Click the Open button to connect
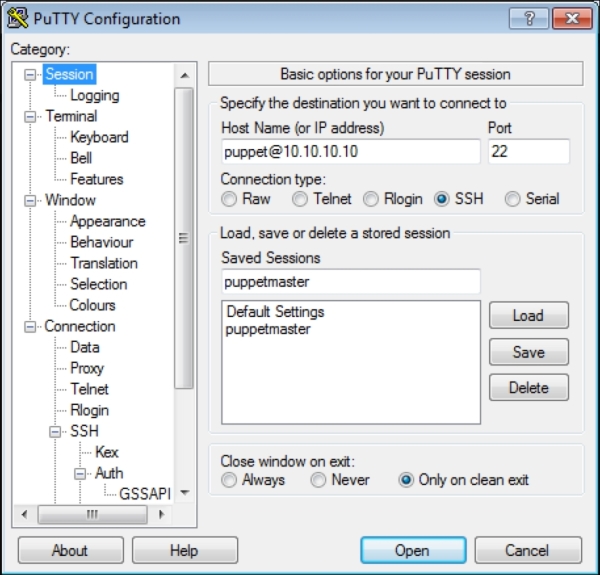 [x=411, y=550]
